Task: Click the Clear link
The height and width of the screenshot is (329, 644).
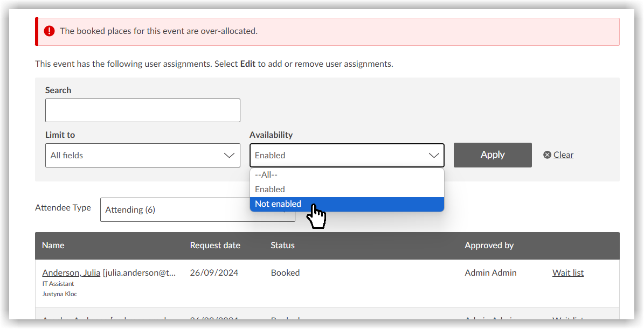Action: (563, 155)
